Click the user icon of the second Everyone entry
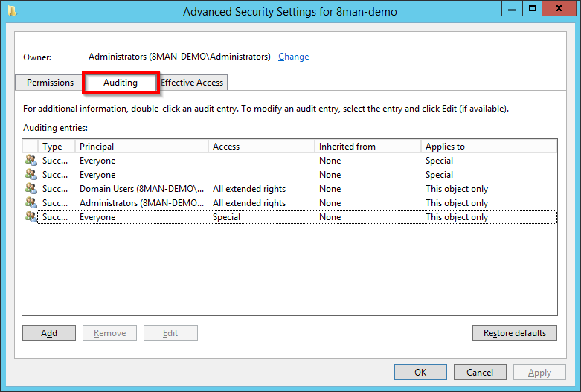Screen dimensions: 581x392 31,175
